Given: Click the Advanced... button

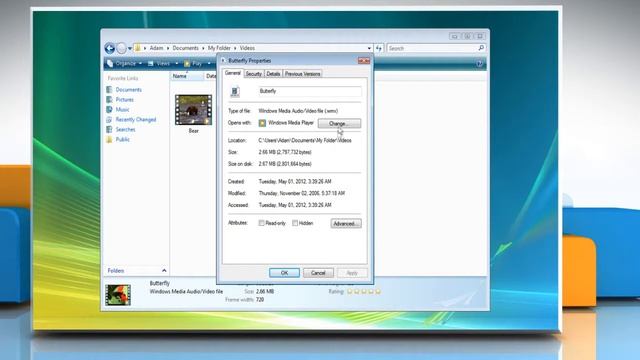Looking at the screenshot, I should click(x=346, y=224).
